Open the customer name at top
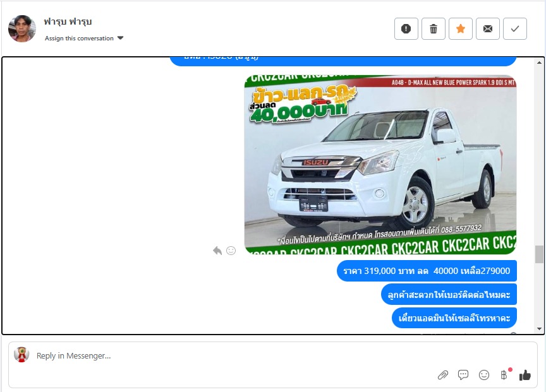 (x=68, y=21)
